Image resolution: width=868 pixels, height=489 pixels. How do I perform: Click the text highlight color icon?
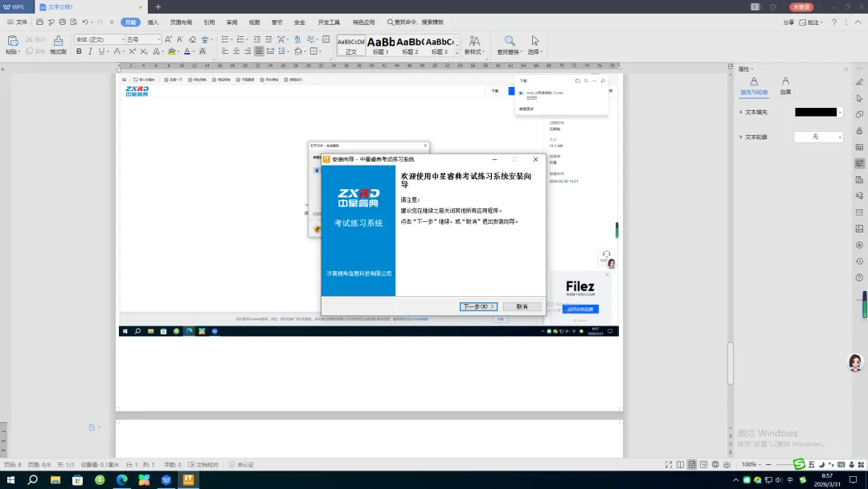[x=172, y=51]
